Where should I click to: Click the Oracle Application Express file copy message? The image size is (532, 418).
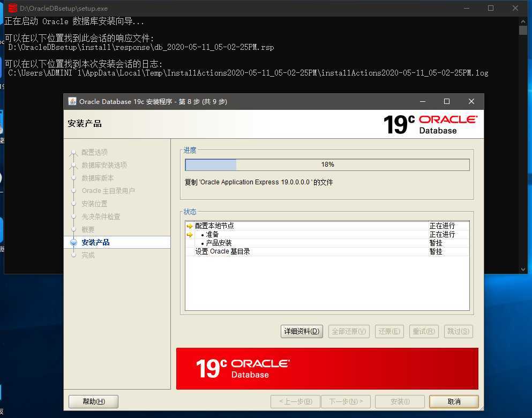coord(259,182)
